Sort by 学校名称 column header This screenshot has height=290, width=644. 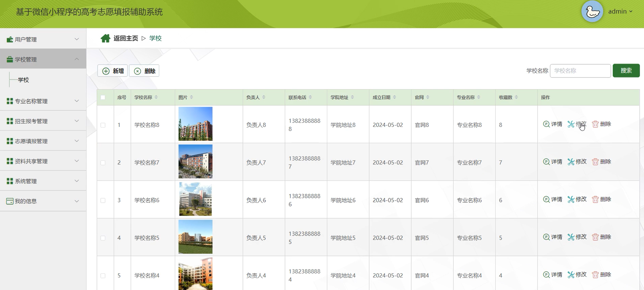(x=146, y=97)
